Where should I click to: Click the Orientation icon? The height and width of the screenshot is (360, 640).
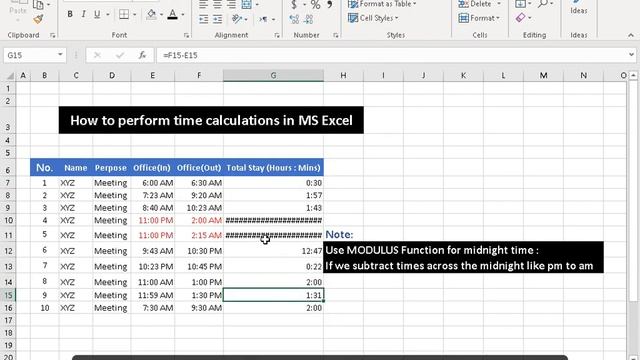236,19
